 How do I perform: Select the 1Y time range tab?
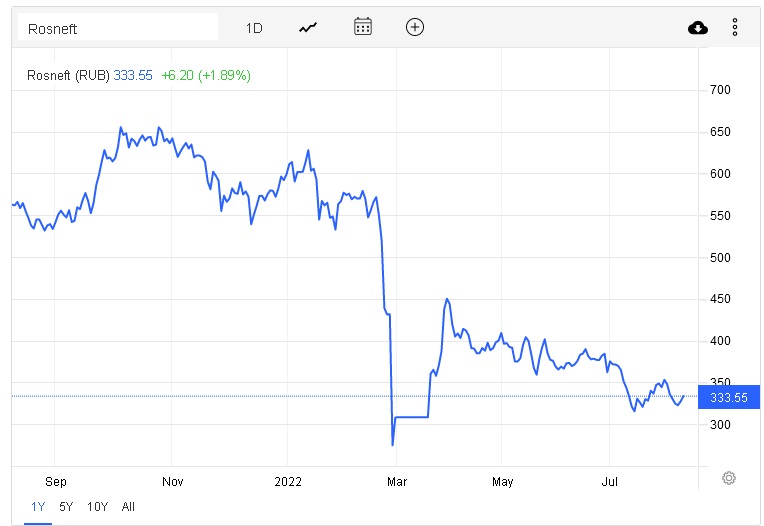click(38, 507)
